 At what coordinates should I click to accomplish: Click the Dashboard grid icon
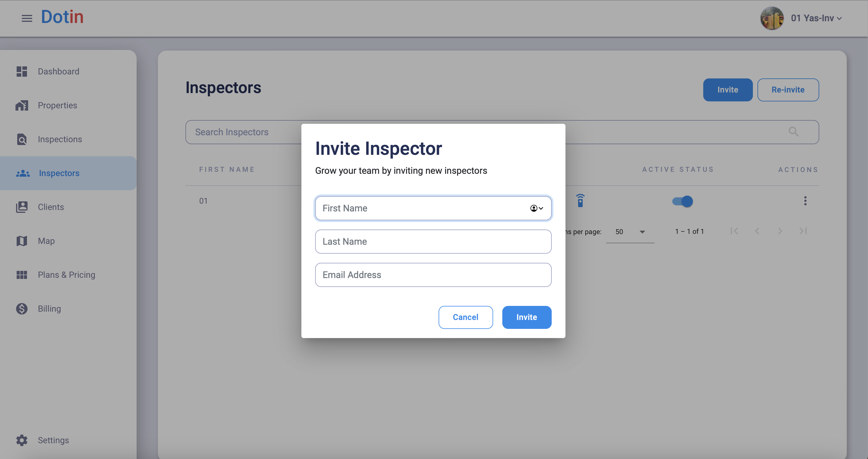pos(22,72)
